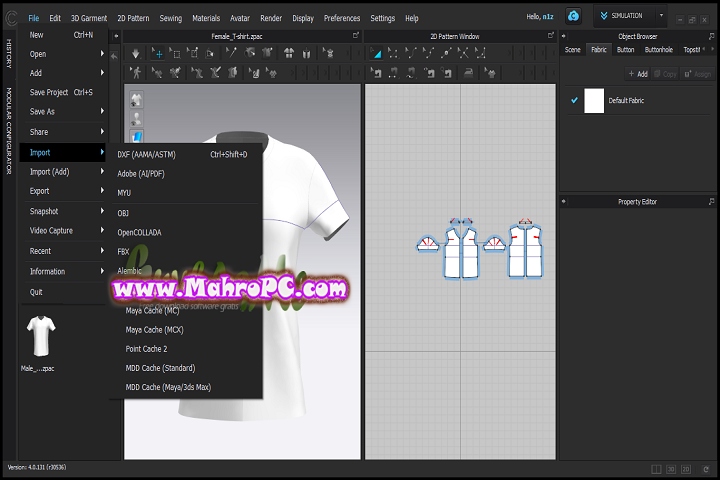Click the cloud account icon beside Hello
This screenshot has height=480, width=720.
pos(573,16)
